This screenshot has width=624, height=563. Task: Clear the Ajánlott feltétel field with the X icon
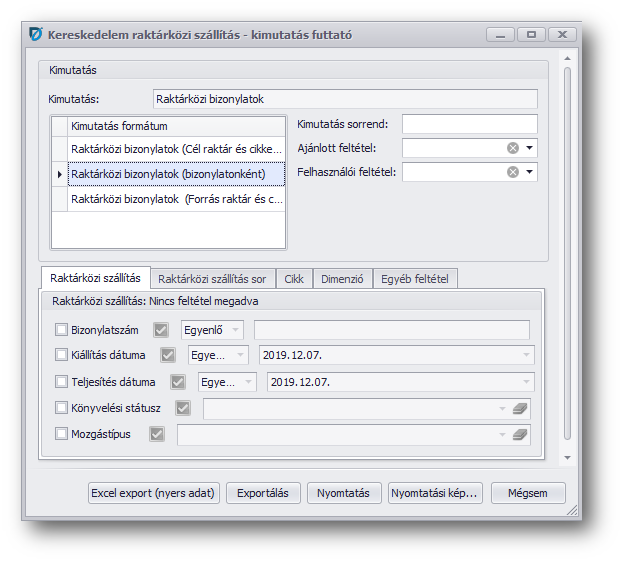coord(513,148)
